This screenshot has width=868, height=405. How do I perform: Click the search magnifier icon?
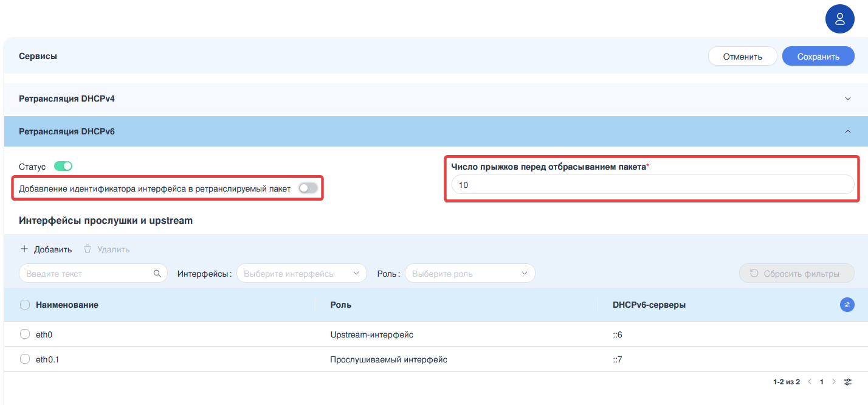(x=157, y=274)
